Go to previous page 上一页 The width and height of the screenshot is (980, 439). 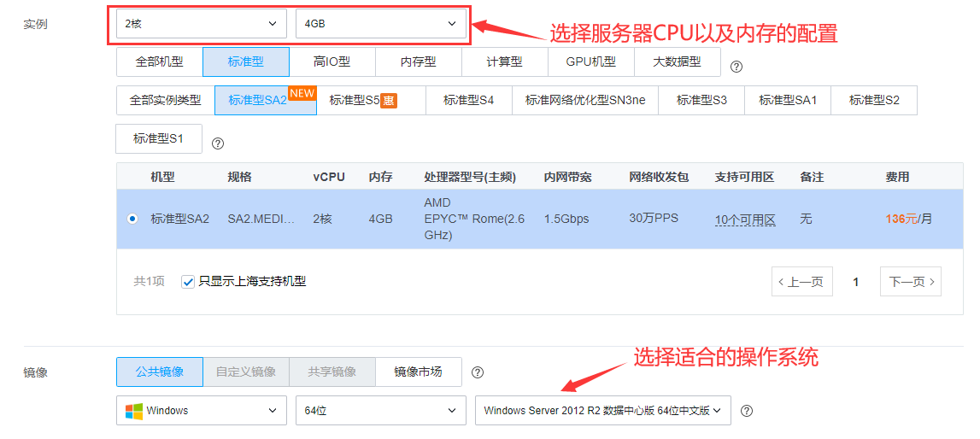[802, 282]
